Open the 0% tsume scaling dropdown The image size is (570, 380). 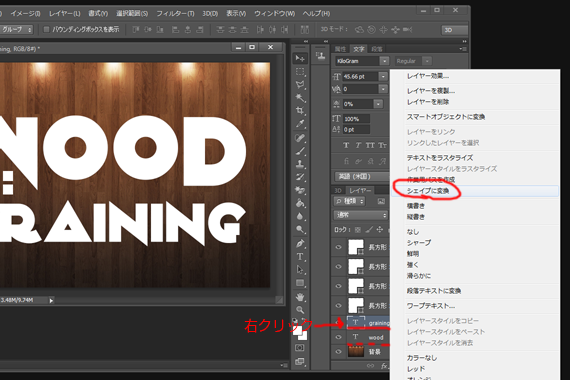[378, 104]
